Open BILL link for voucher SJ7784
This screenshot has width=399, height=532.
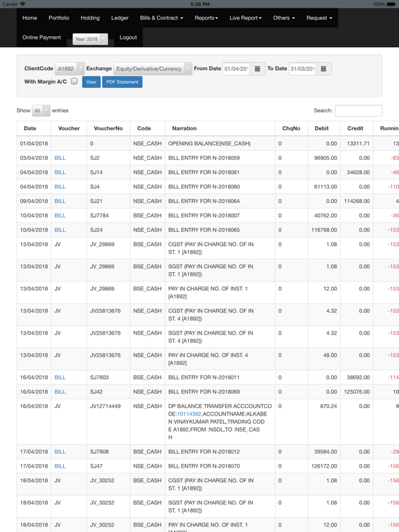pos(60,215)
